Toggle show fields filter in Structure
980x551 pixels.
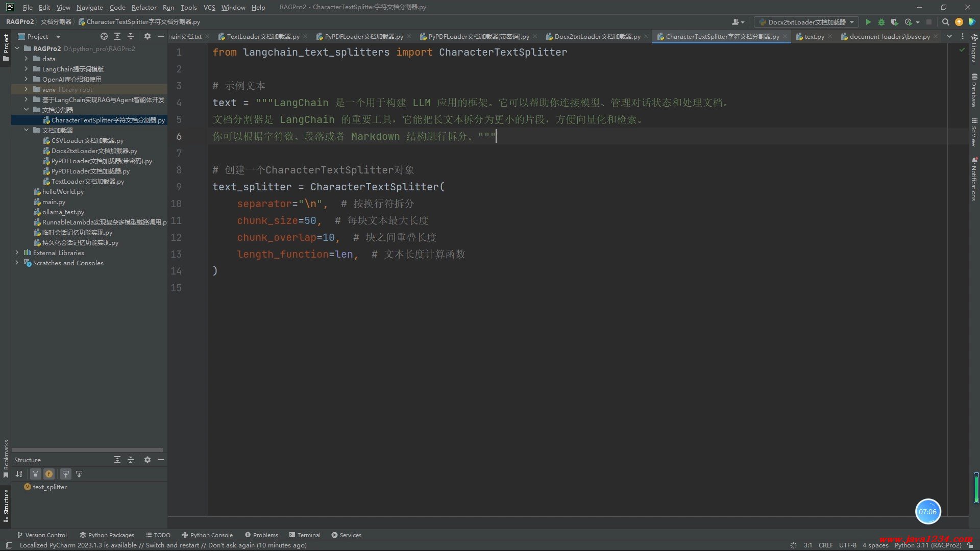tap(49, 474)
